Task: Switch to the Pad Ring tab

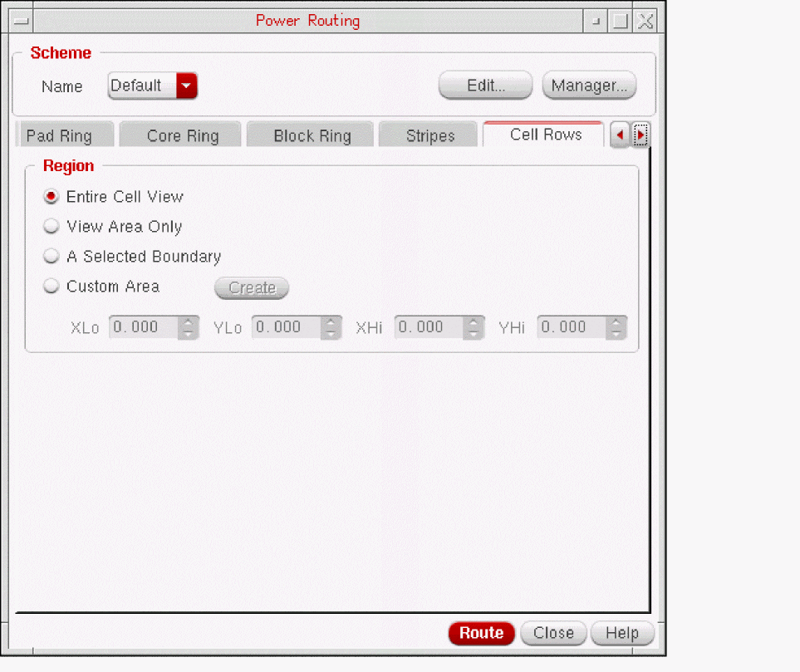Action: pyautogui.click(x=65, y=135)
